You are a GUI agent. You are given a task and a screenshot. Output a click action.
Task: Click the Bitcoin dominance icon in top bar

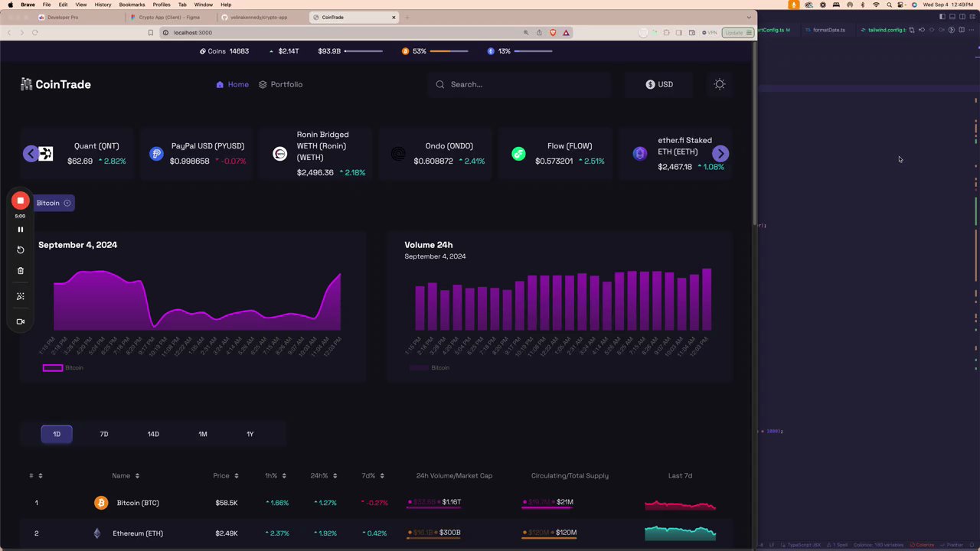click(x=405, y=51)
